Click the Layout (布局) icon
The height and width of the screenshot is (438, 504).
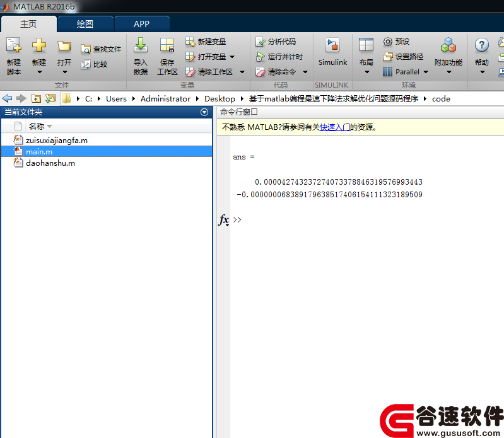click(x=366, y=45)
